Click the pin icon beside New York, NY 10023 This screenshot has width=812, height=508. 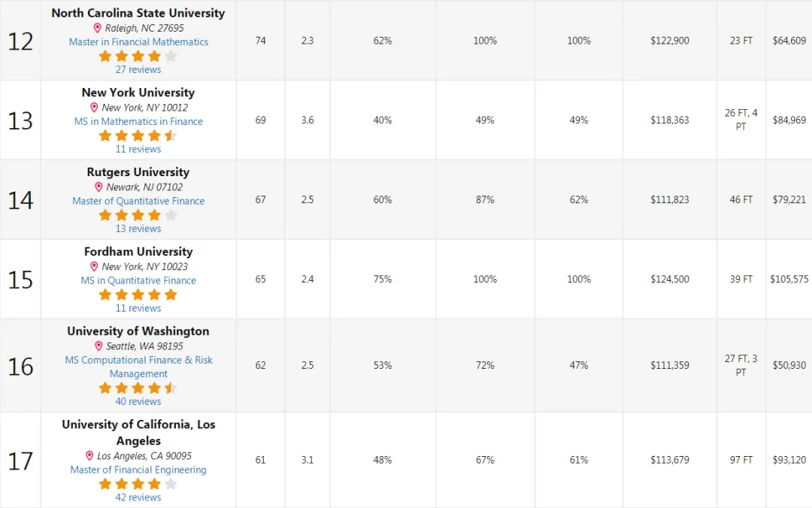tap(94, 267)
